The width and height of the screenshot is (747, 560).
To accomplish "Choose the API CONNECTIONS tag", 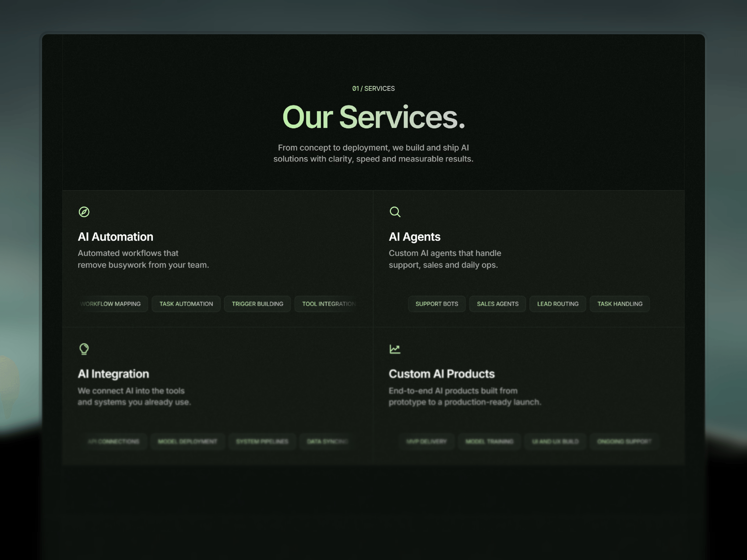I will point(113,441).
